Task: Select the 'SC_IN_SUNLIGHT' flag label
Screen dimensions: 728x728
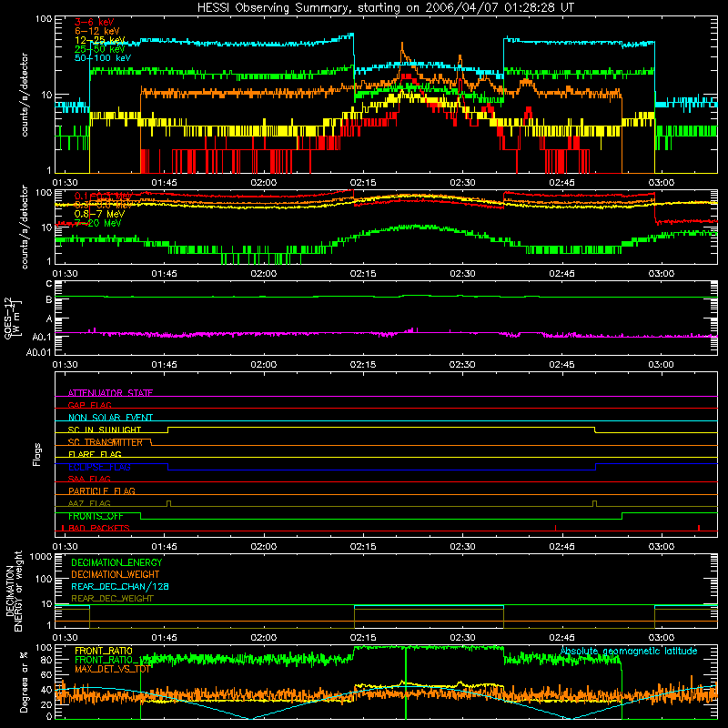Action: 105,430
